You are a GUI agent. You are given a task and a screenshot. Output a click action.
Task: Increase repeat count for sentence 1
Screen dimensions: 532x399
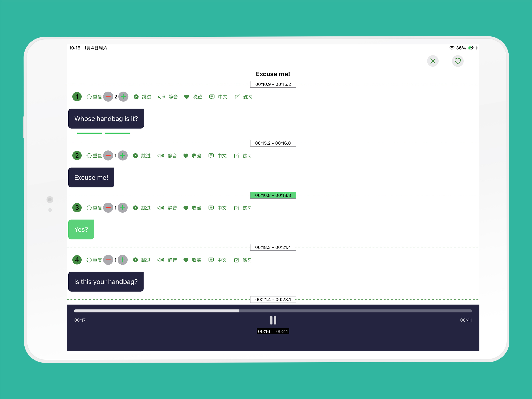click(x=123, y=97)
